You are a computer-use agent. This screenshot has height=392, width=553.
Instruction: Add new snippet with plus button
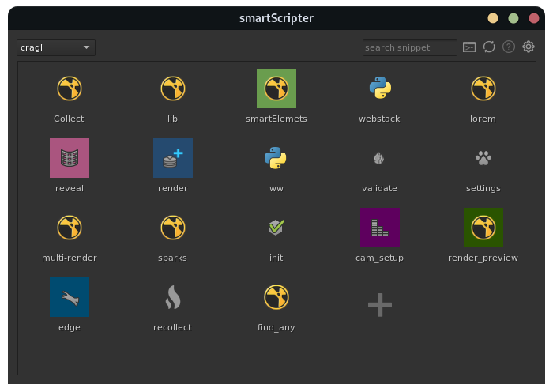tap(379, 305)
